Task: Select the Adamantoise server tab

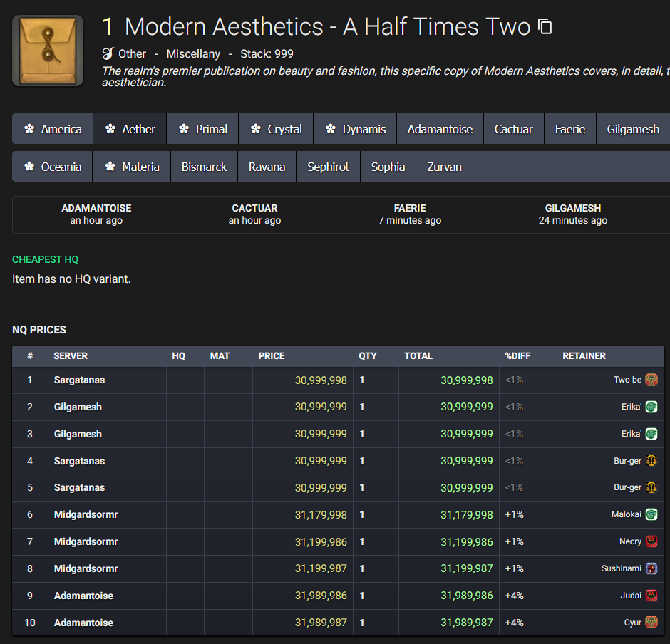Action: tap(440, 129)
